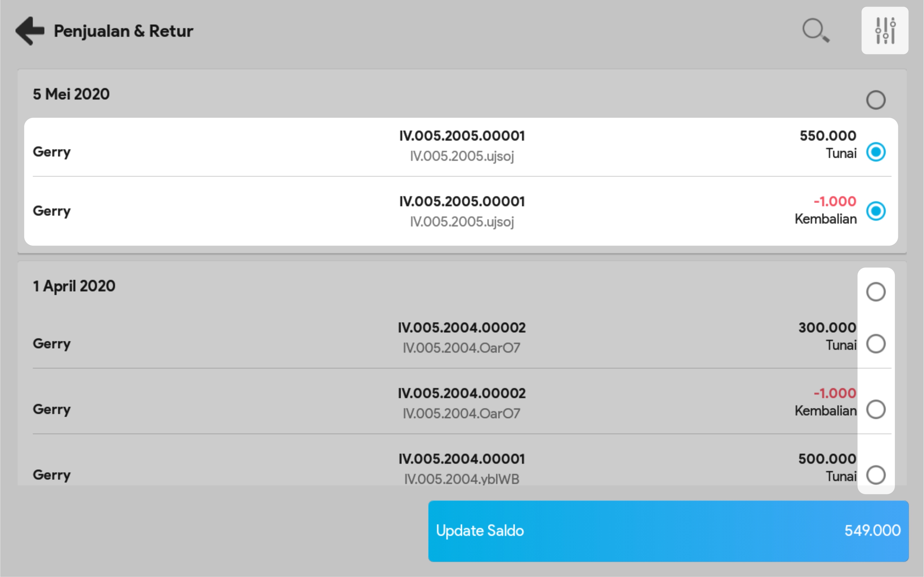Click the back arrow icon
The image size is (924, 577).
pyautogui.click(x=30, y=30)
